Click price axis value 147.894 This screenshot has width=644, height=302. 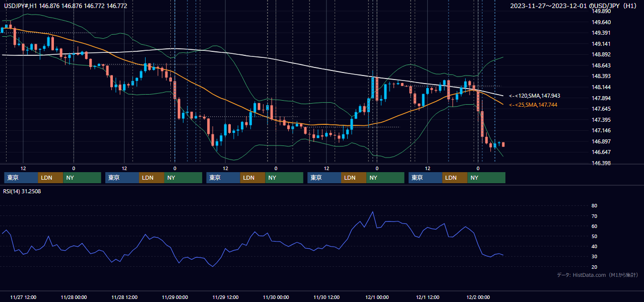(601, 98)
